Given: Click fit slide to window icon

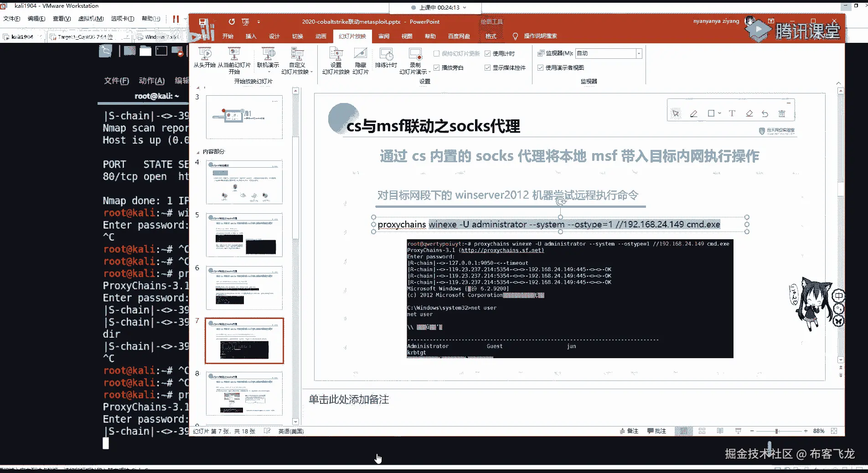Looking at the screenshot, I should coord(834,431).
